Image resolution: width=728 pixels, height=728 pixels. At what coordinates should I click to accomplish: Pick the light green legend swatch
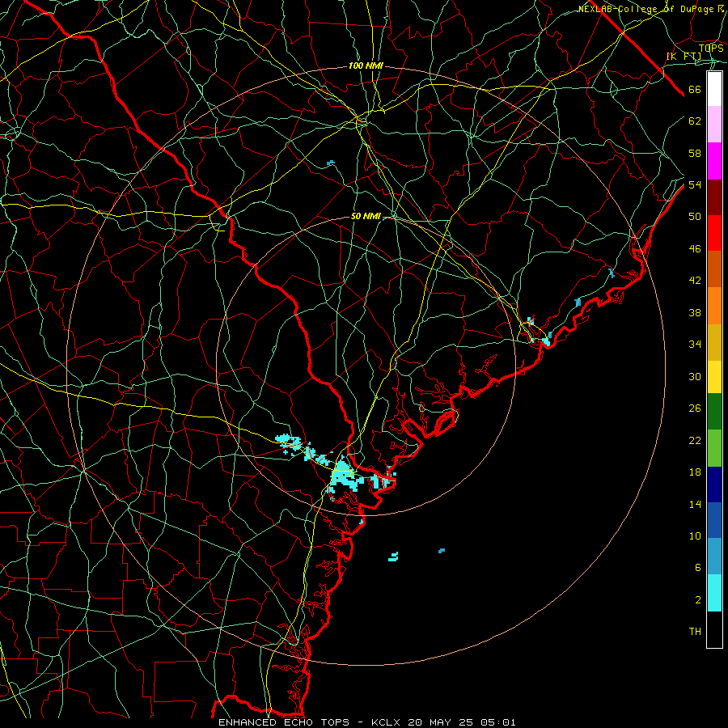click(714, 448)
